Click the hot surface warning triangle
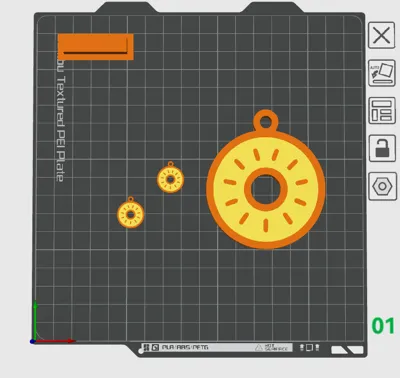Image resolution: width=400 pixels, height=378 pixels. 259,348
